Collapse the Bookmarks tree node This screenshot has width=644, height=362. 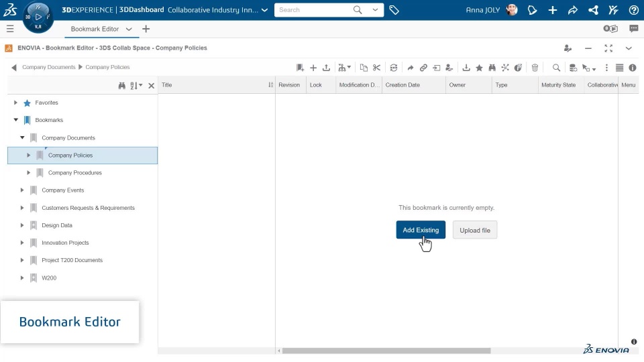[x=15, y=120]
